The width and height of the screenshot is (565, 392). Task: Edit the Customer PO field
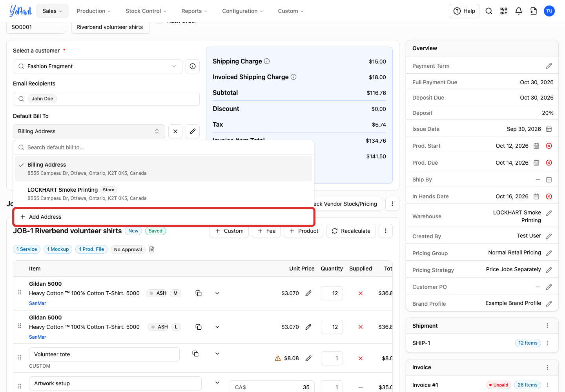549,287
